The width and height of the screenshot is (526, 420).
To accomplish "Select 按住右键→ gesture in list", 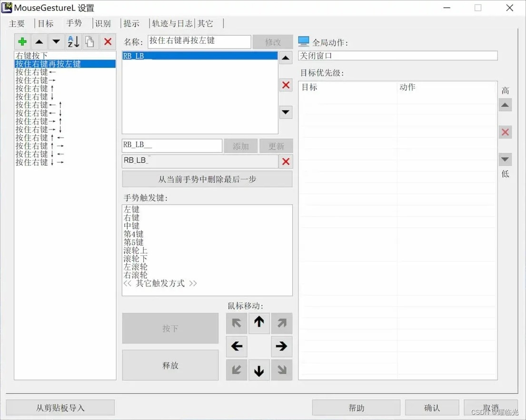I will click(65, 80).
